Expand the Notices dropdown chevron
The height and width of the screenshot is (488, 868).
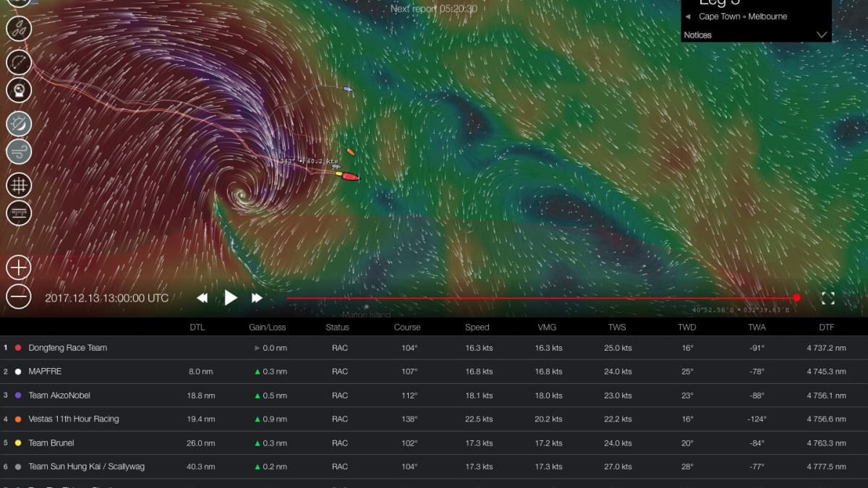coord(822,35)
